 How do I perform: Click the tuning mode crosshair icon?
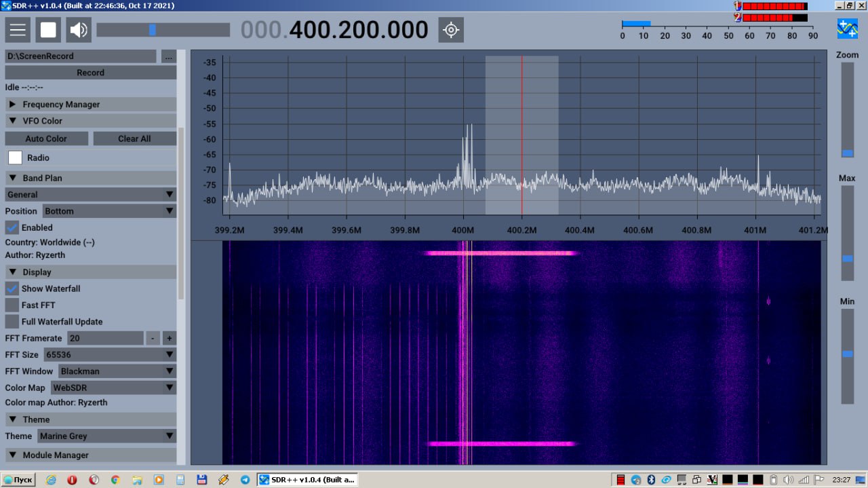point(451,30)
